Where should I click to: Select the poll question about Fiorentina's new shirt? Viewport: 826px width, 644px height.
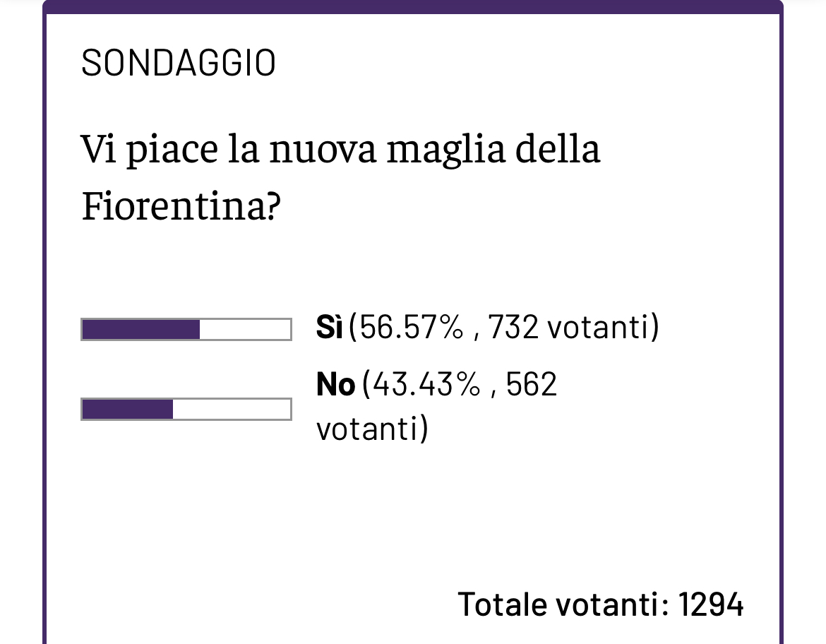click(340, 177)
